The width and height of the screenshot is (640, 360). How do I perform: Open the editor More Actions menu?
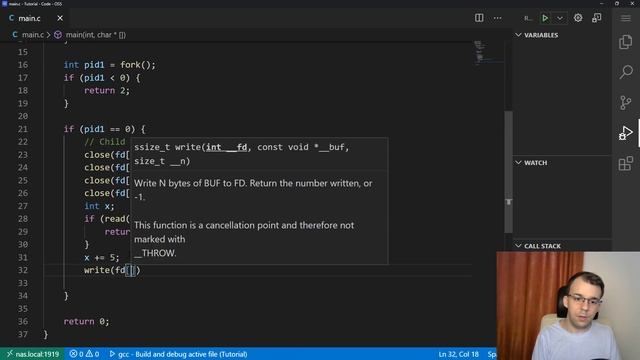(497, 18)
